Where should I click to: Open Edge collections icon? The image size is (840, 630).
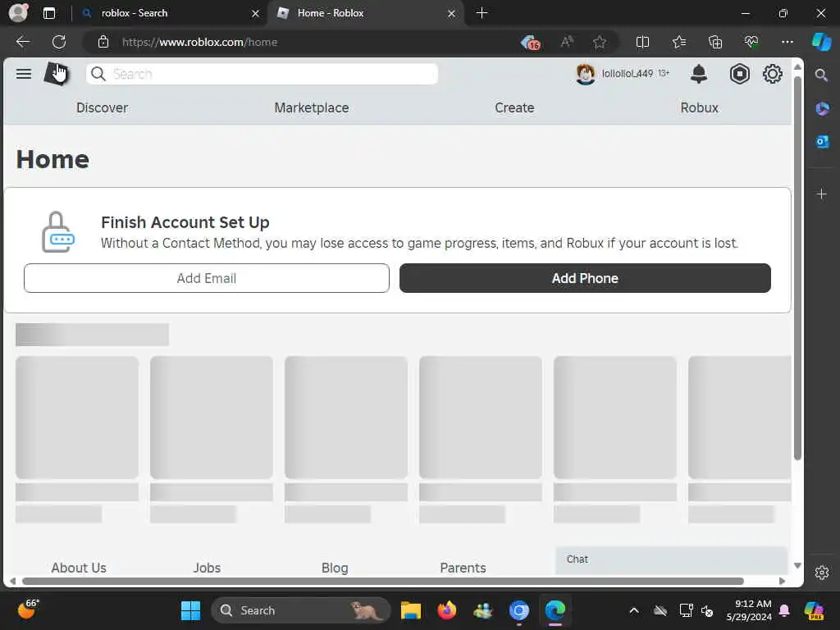point(715,42)
